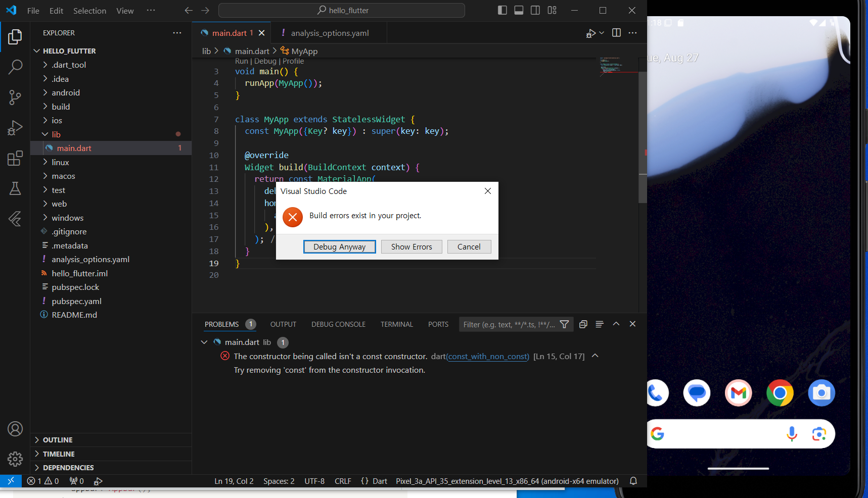
Task: Open the const_with_non_const diagnostic link
Action: click(x=488, y=357)
